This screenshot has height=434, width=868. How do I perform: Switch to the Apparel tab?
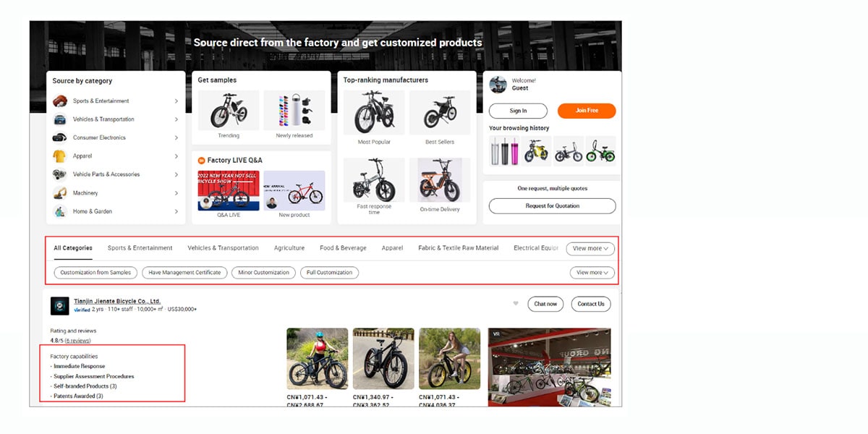coord(392,248)
